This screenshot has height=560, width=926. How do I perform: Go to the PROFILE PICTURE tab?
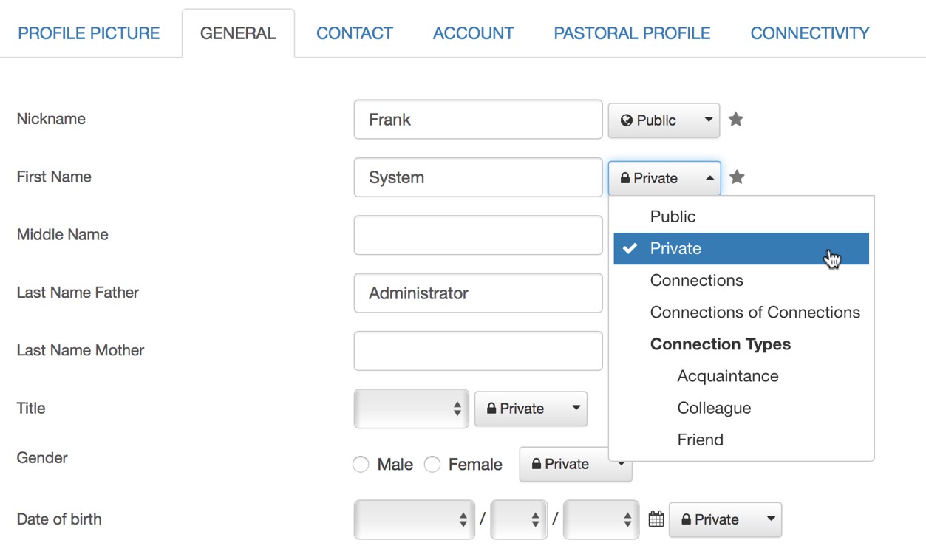(89, 33)
